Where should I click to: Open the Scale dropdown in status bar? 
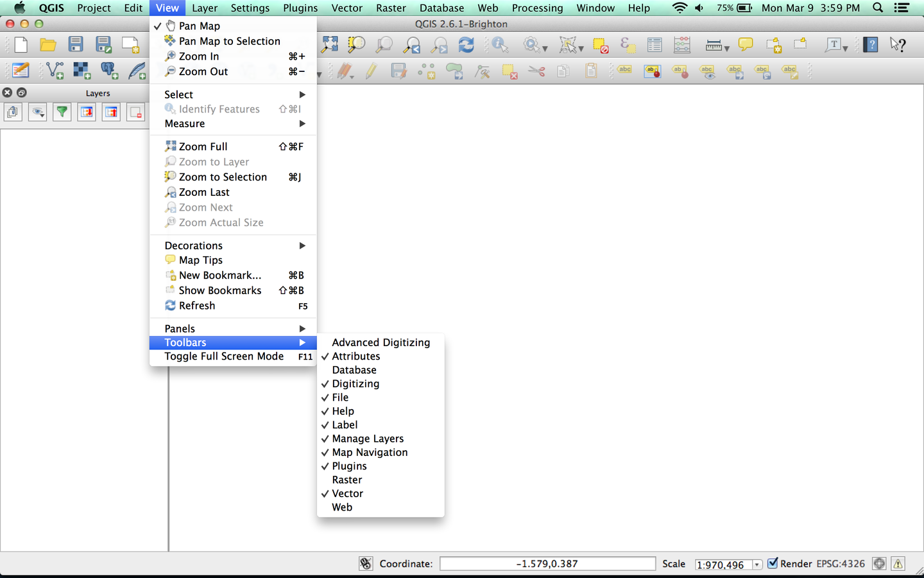757,565
